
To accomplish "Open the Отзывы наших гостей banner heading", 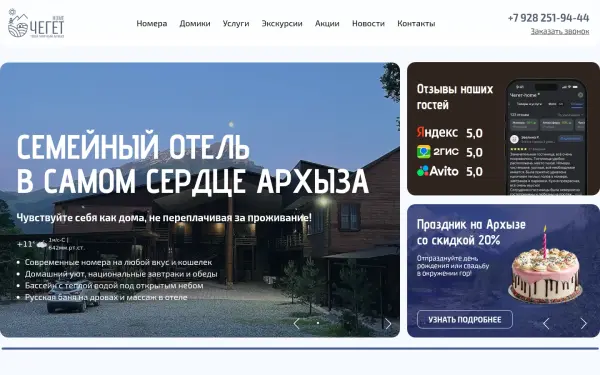I will pyautogui.click(x=455, y=97).
